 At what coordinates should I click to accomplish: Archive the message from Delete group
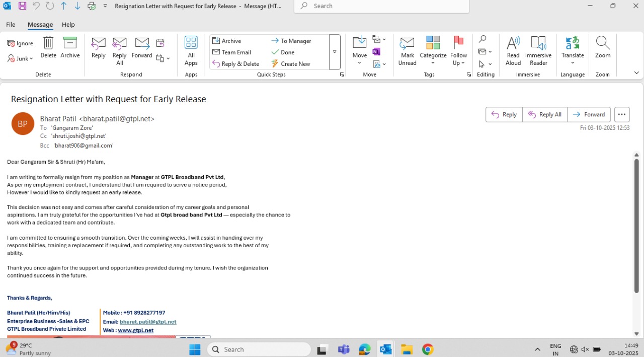click(x=70, y=48)
